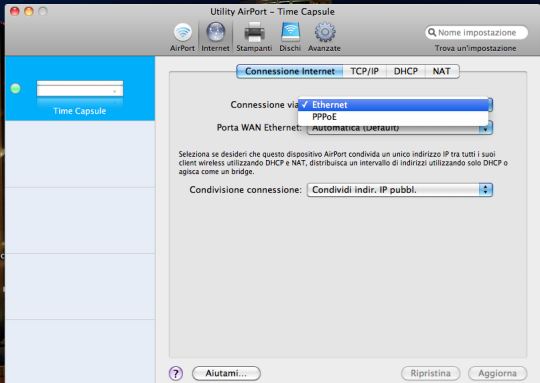This screenshot has height=383, width=540.
Task: Click the green status indicator light
Action: point(15,89)
